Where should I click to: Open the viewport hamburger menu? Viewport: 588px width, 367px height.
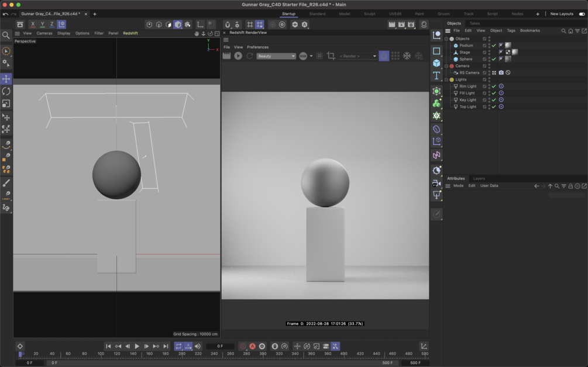pos(17,33)
